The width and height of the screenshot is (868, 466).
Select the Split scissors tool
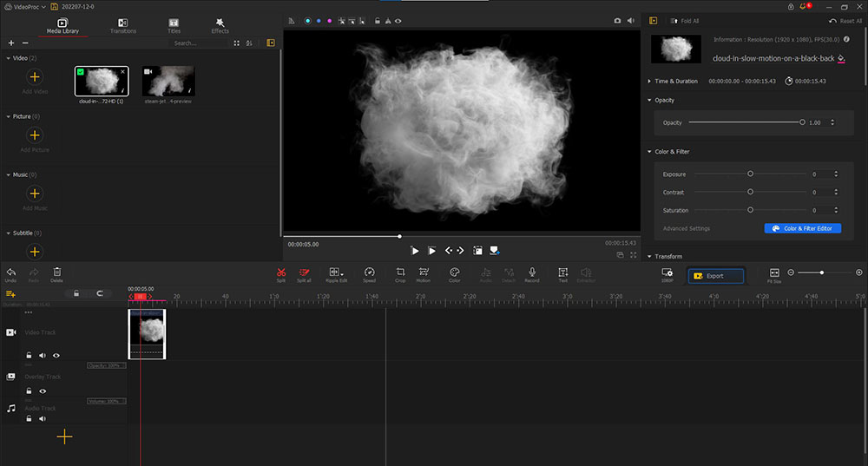[x=281, y=274]
